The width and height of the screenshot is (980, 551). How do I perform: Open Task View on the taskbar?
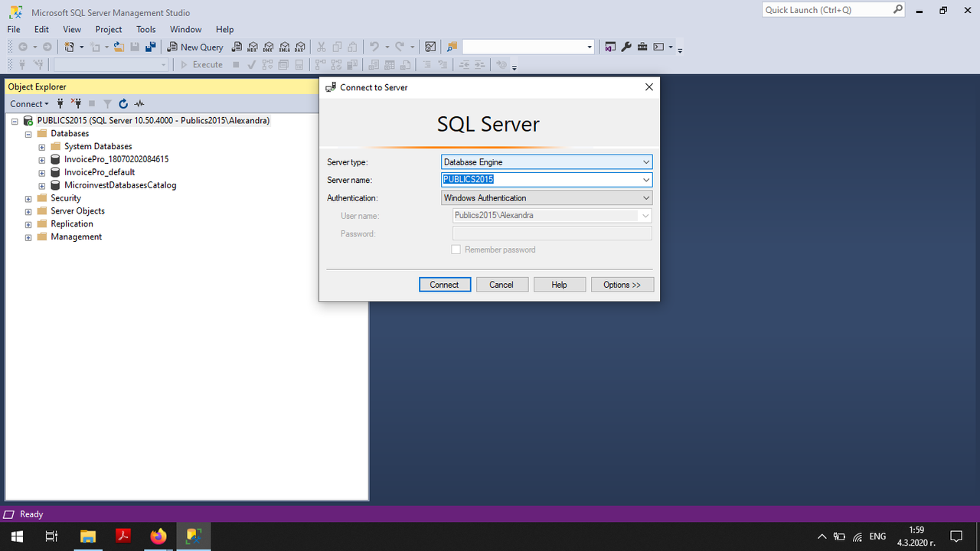[x=51, y=536]
